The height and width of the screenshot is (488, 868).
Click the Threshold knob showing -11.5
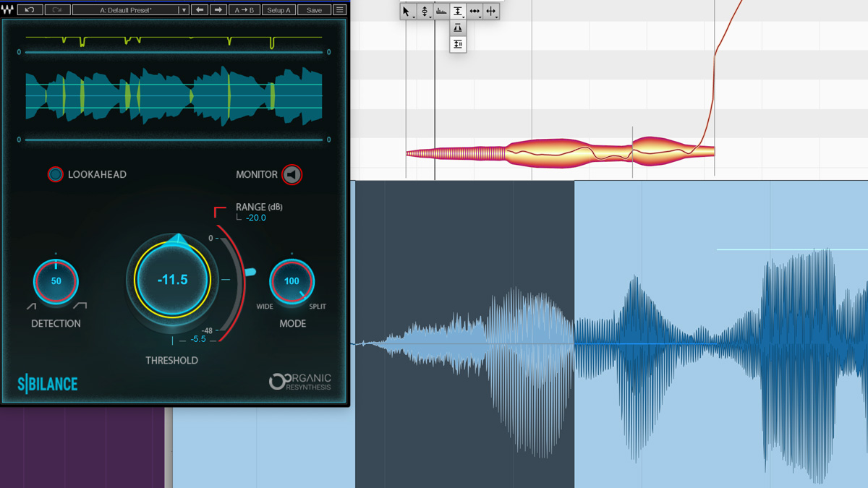pyautogui.click(x=173, y=279)
